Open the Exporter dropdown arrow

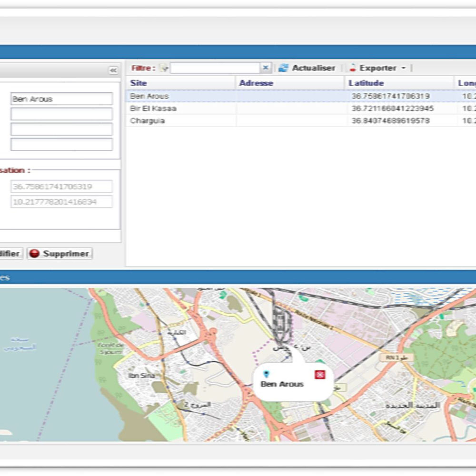[x=404, y=68]
